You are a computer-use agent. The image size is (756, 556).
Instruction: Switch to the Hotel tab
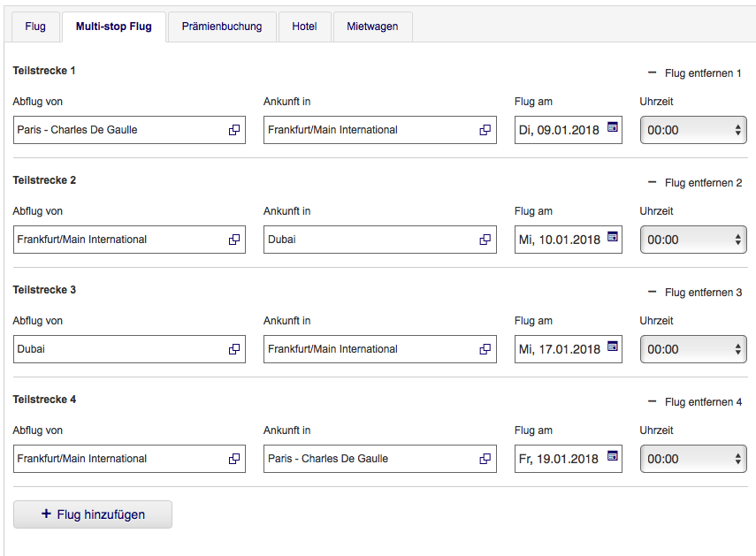[304, 27]
